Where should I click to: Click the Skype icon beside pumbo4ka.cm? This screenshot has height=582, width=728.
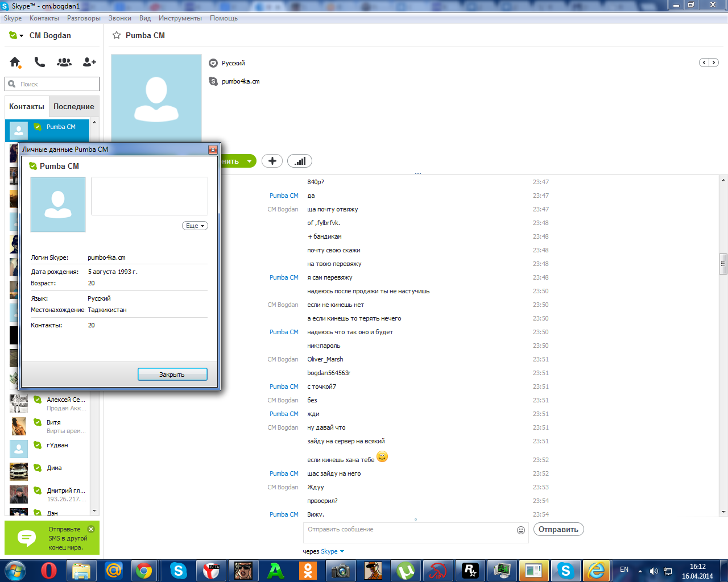pyautogui.click(x=213, y=81)
